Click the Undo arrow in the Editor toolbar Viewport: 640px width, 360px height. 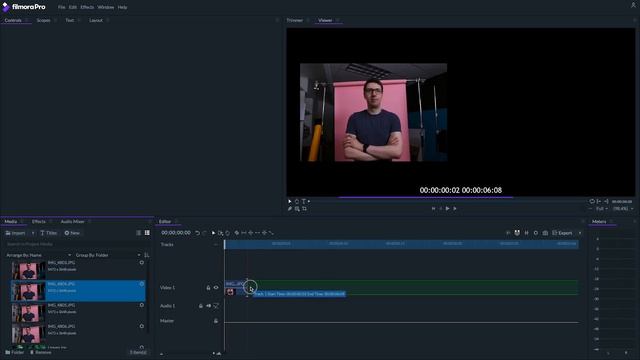[198, 233]
